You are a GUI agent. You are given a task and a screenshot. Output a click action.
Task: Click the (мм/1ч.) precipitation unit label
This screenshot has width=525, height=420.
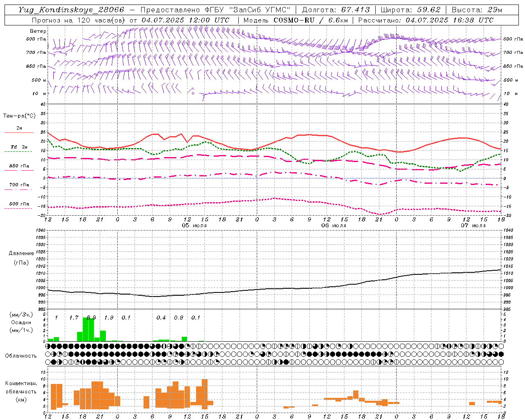click(x=21, y=330)
